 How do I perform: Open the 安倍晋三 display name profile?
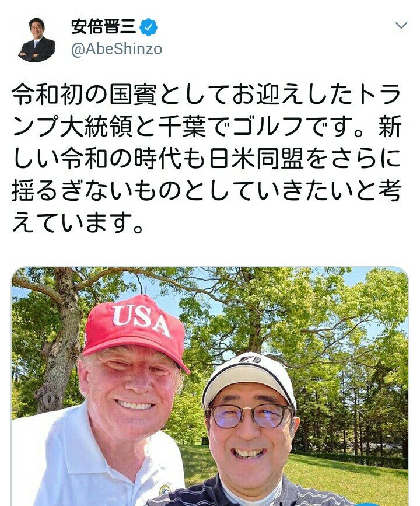coord(104,27)
